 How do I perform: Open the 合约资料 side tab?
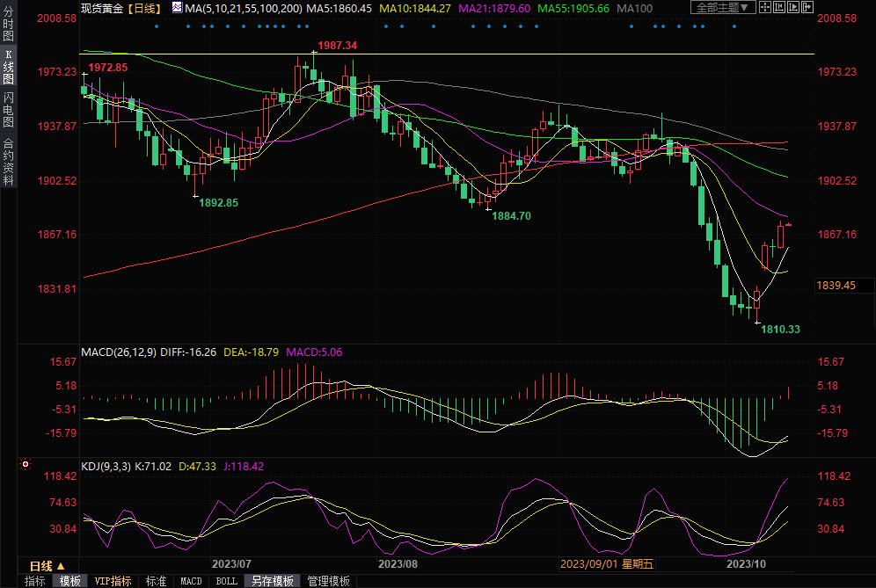click(8, 161)
